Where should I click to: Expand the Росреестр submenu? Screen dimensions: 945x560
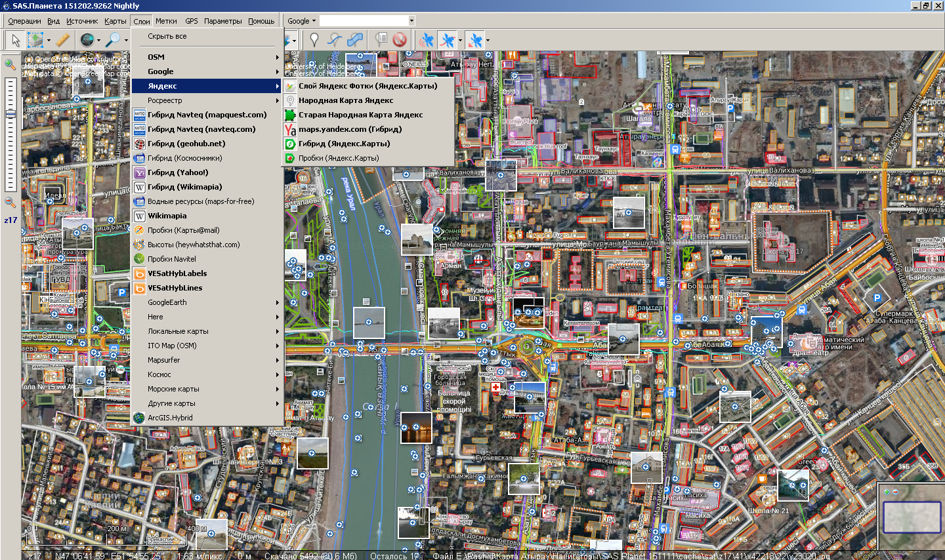point(207,100)
